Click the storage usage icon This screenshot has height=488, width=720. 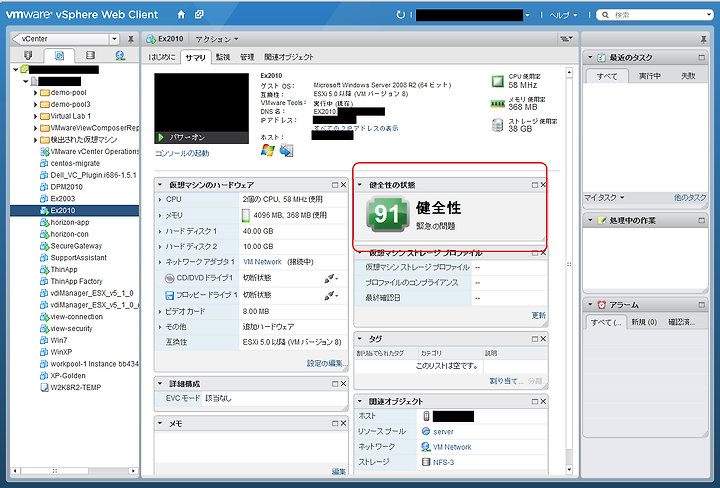pyautogui.click(x=498, y=125)
